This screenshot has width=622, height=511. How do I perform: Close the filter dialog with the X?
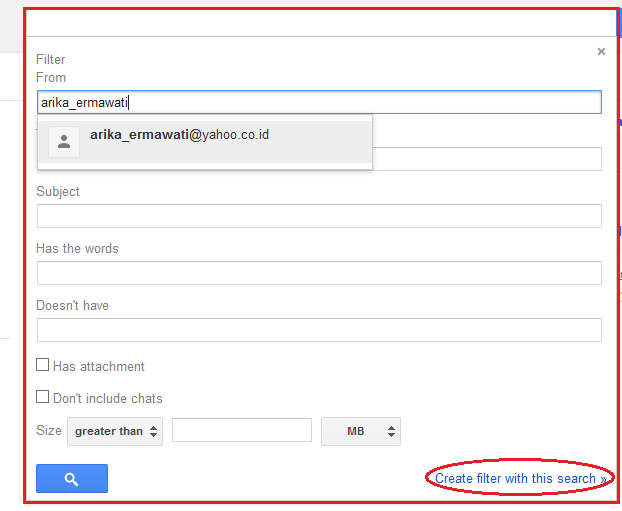tap(601, 52)
